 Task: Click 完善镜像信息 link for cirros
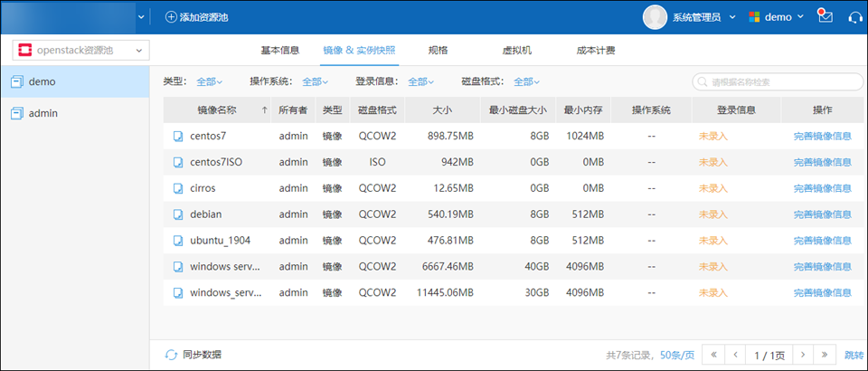pyautogui.click(x=822, y=188)
